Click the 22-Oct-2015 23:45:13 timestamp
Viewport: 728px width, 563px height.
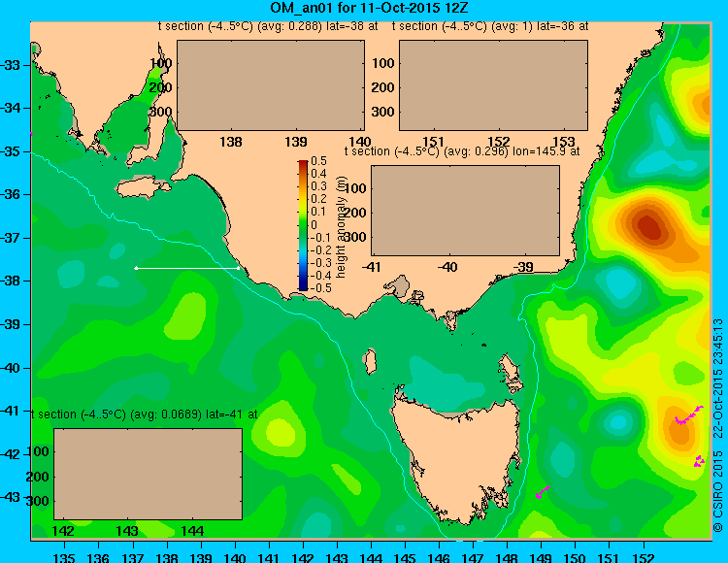718,379
